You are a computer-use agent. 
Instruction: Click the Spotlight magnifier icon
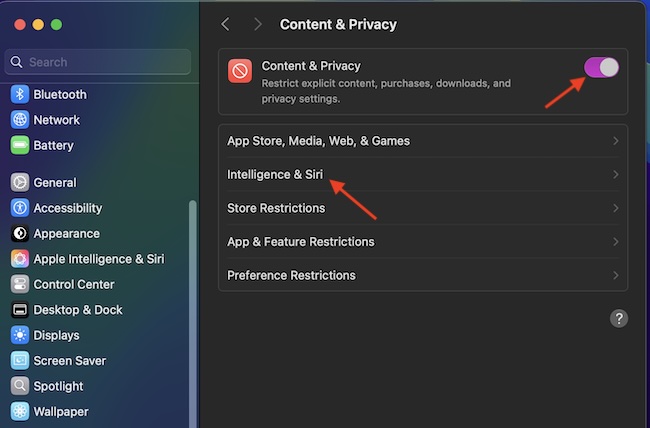point(19,386)
